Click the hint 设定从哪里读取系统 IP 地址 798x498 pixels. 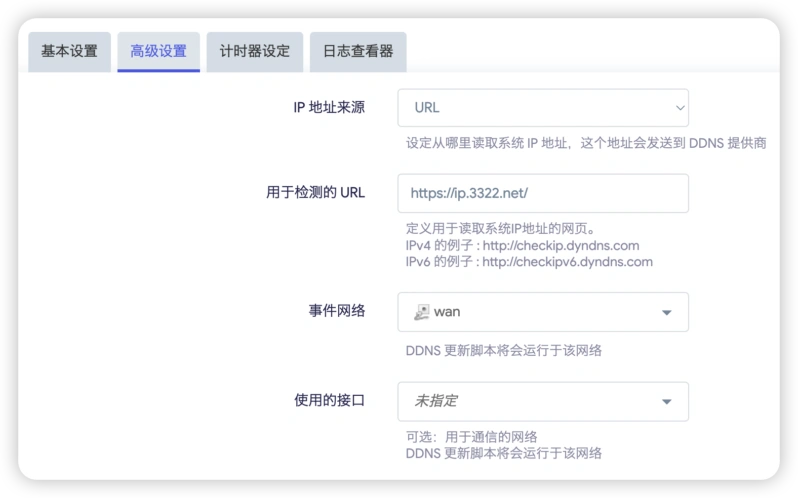click(586, 143)
